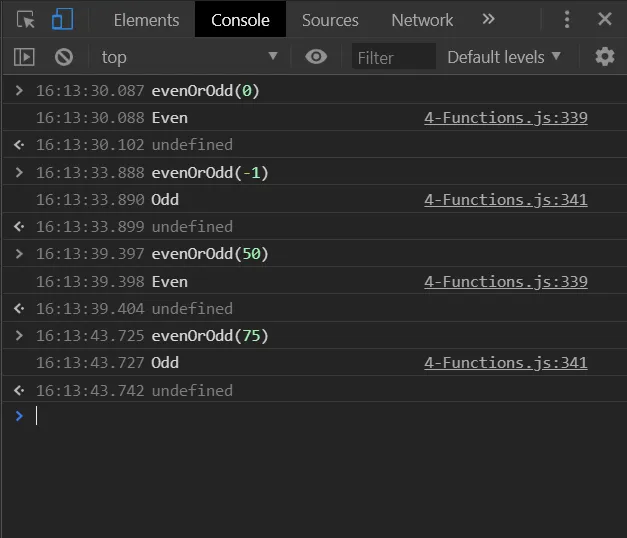Open the top JavaScript context dropdown

pyautogui.click(x=190, y=57)
